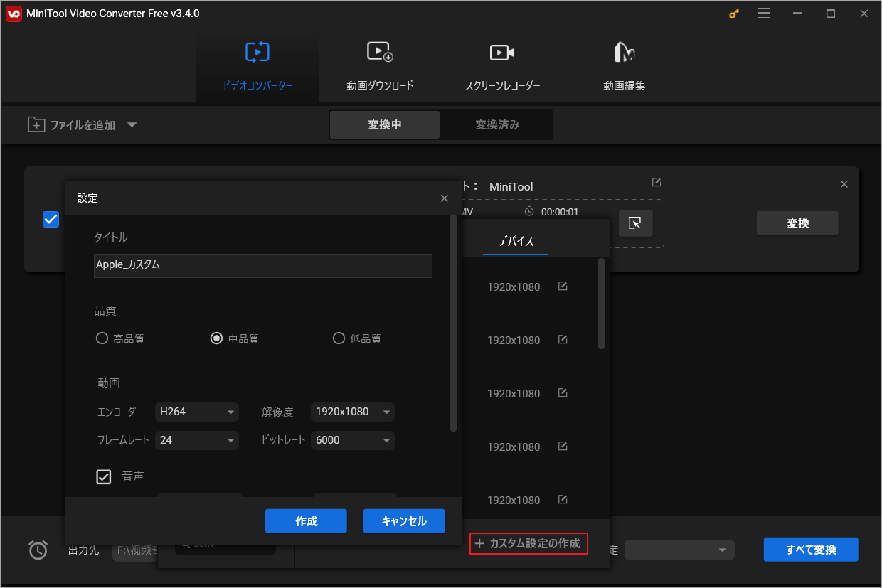The image size is (882, 588).
Task: Open the スクリーンレコーダー tab
Action: [x=502, y=68]
